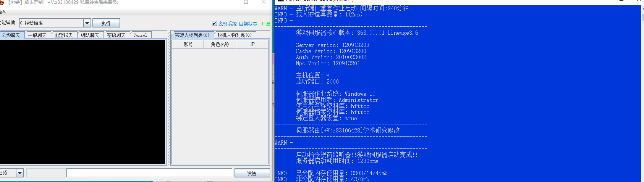The width and height of the screenshot is (644, 182).
Task: Click the console line 伺服器作业系统: Windows 10
Action: coord(335,94)
